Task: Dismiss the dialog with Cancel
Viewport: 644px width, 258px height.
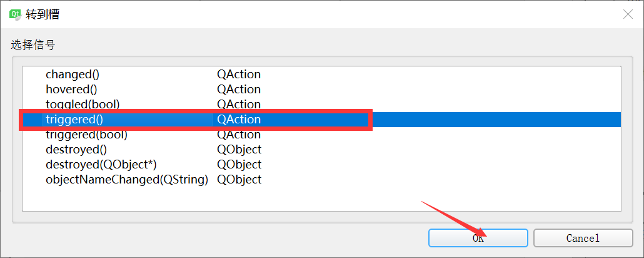Action: [x=583, y=238]
